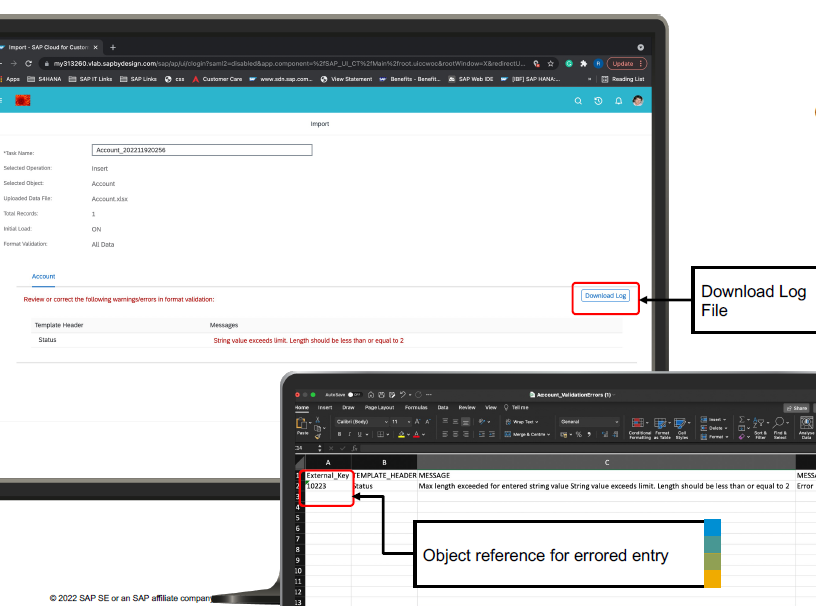The width and height of the screenshot is (816, 606).
Task: Open the Customer Care bookmark
Action: 218,79
